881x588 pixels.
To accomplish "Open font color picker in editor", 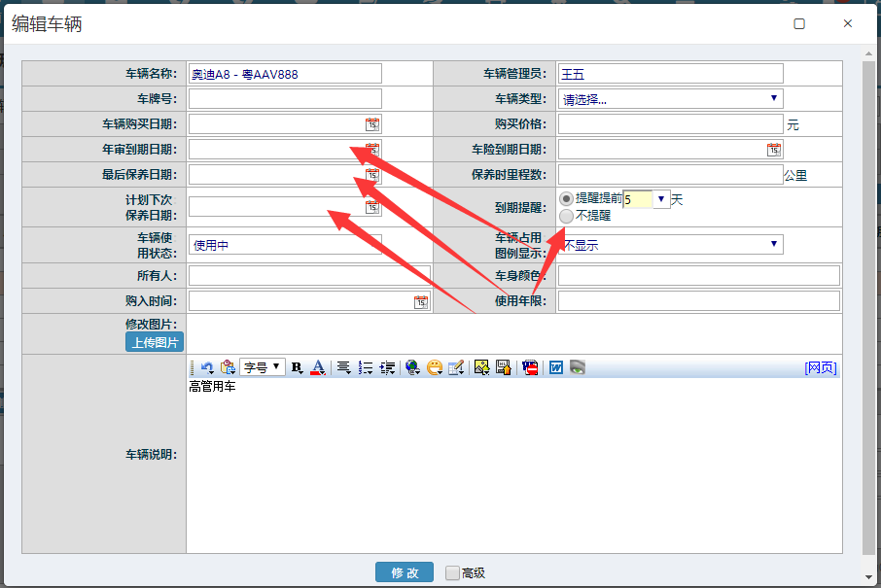I will [317, 367].
